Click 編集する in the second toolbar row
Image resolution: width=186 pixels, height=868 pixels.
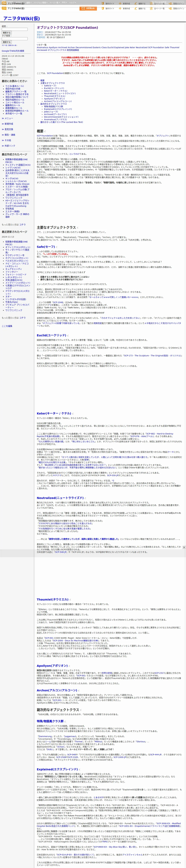tap(140, 8)
